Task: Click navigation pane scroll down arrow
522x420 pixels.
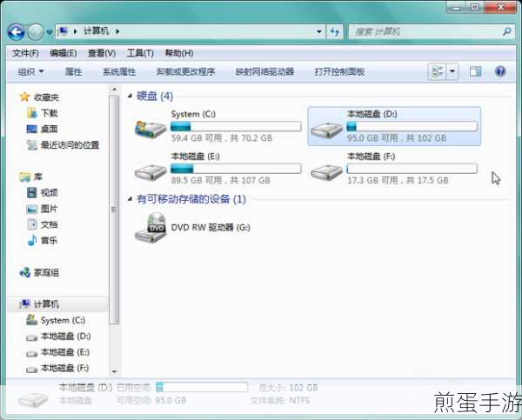Action: (114, 371)
